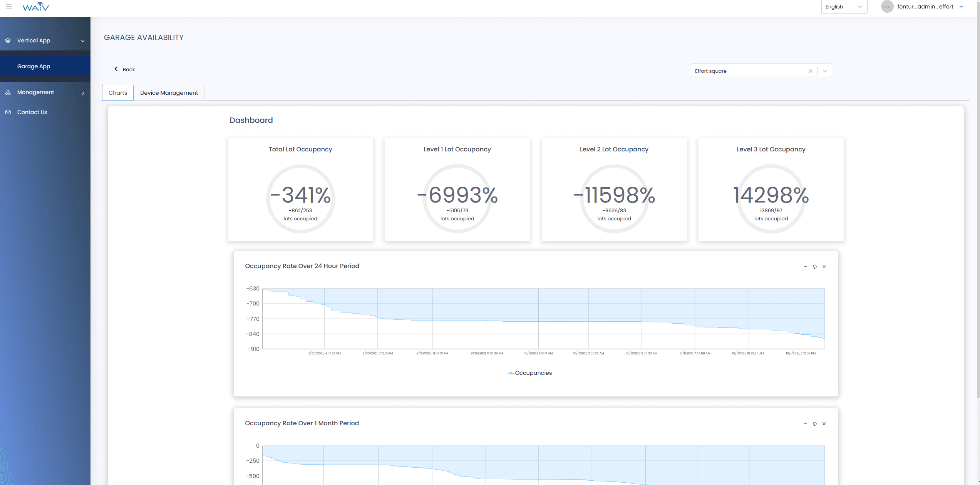This screenshot has width=980, height=485.
Task: Expand the Management sidebar menu
Action: (x=45, y=92)
